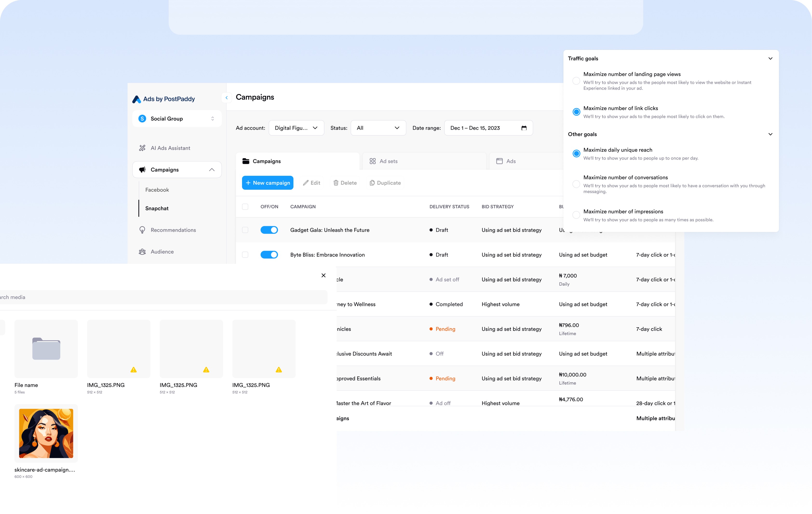Click the Edit button

point(311,183)
